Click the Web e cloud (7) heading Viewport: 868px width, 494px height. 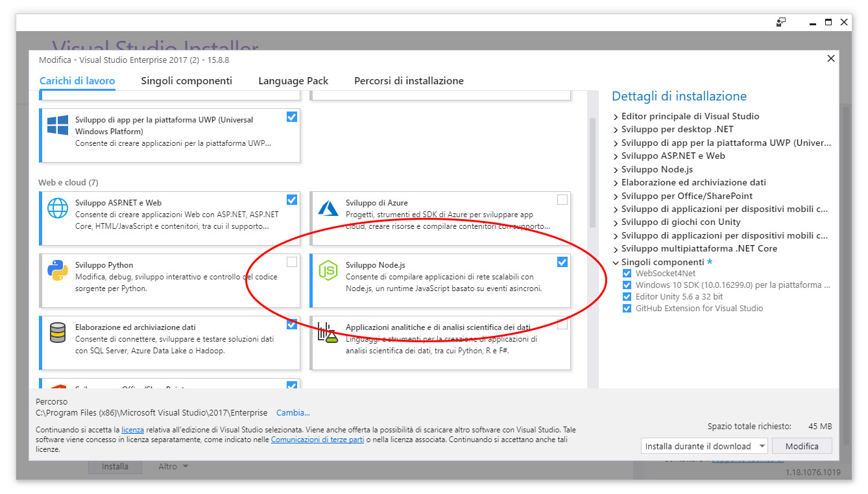tap(68, 182)
